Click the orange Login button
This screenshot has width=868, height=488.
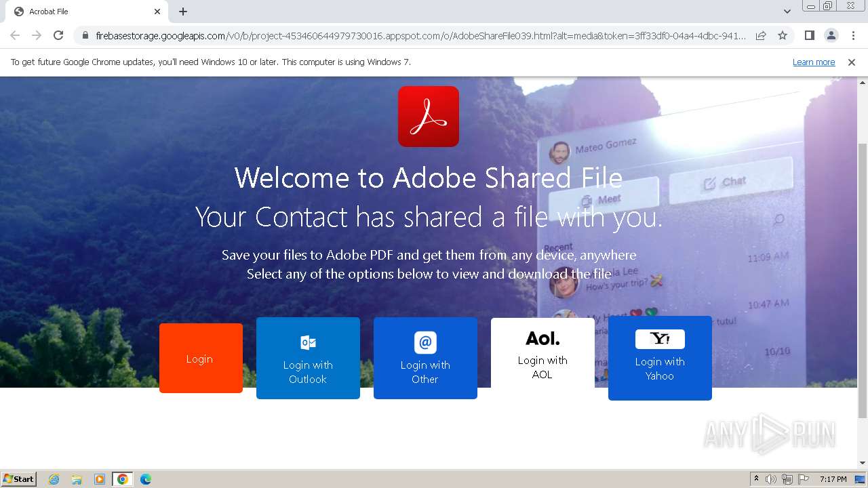(x=201, y=358)
